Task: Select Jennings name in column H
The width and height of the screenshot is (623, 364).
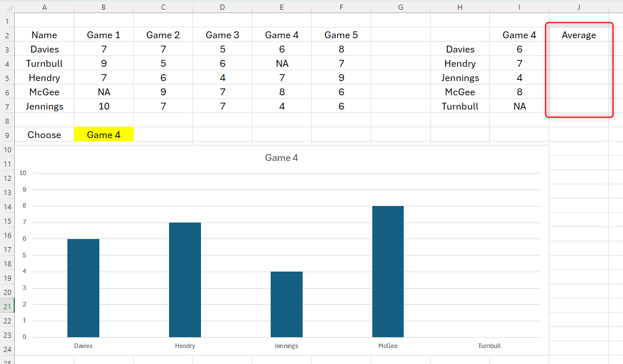Action: click(460, 78)
